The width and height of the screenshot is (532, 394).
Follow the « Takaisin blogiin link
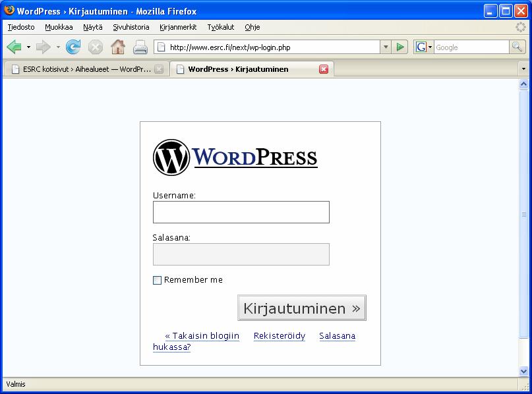pyautogui.click(x=202, y=335)
